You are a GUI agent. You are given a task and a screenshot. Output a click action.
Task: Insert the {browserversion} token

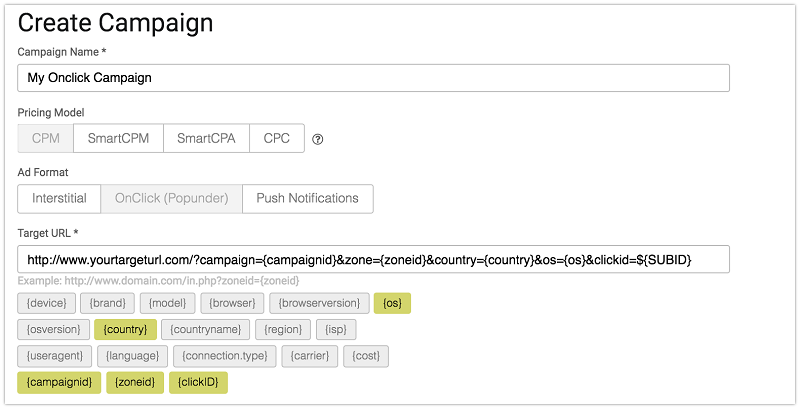pyautogui.click(x=319, y=303)
